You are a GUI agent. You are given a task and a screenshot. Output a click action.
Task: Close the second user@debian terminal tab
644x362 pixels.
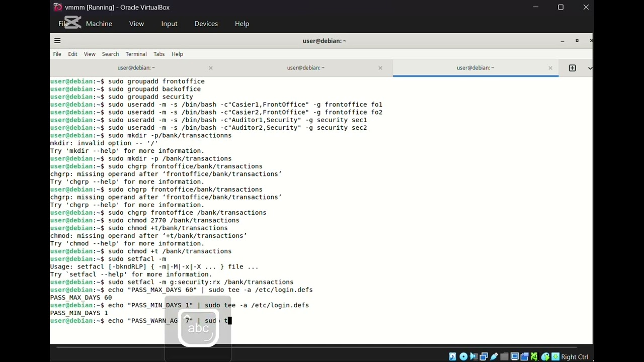(380, 68)
